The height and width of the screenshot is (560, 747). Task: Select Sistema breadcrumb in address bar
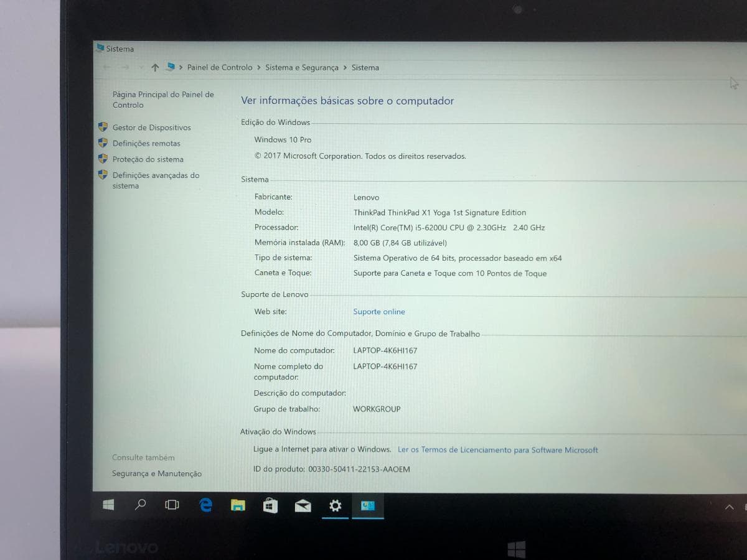[x=365, y=67]
